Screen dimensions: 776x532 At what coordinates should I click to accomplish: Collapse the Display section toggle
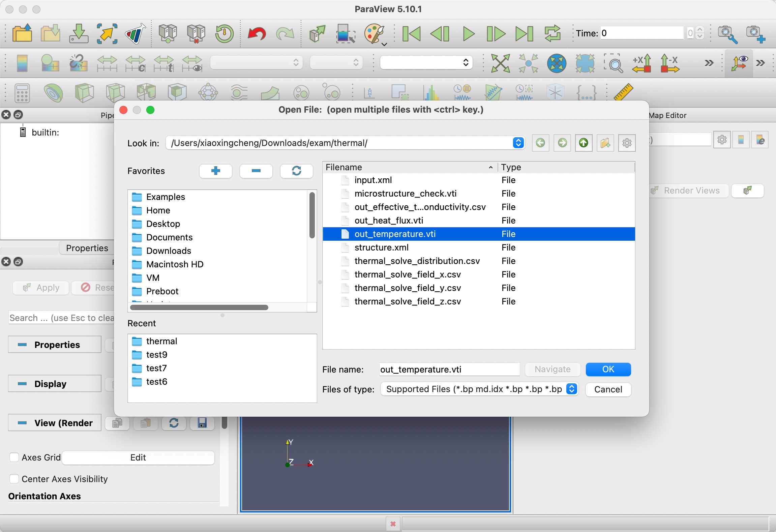pos(22,384)
